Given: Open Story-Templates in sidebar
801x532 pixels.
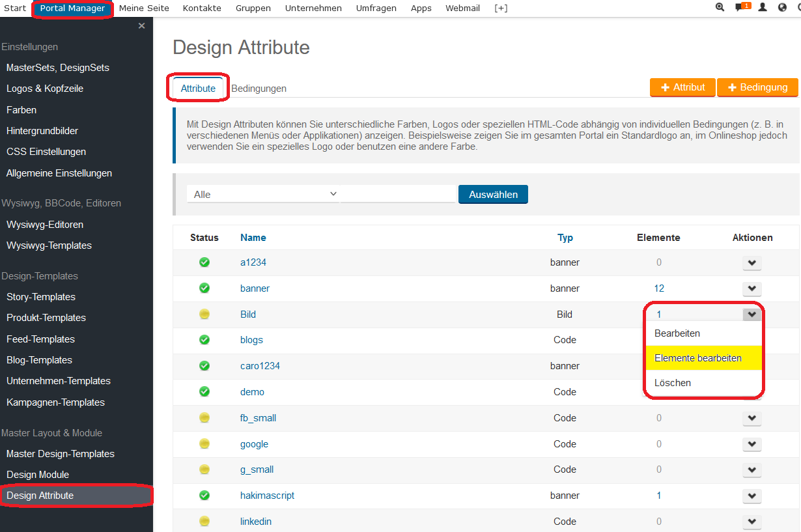Looking at the screenshot, I should pyautogui.click(x=41, y=297).
